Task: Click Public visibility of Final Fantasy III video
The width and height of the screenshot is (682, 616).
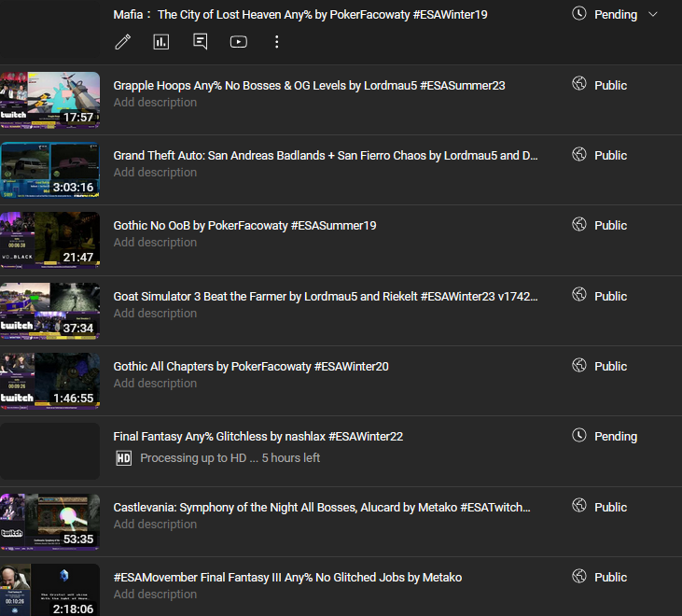Action: (611, 578)
